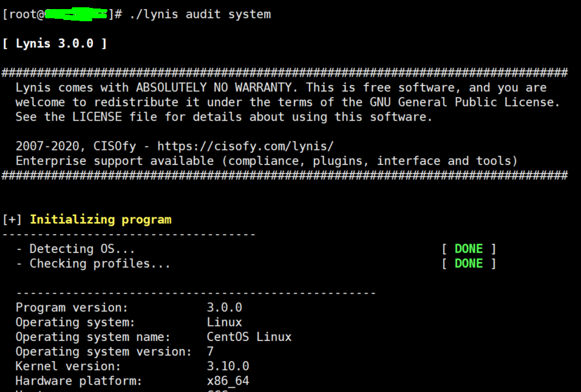Select the '[ Lynis 3.0.0 ]' banner text
This screenshot has height=392, width=581.
click(x=55, y=44)
